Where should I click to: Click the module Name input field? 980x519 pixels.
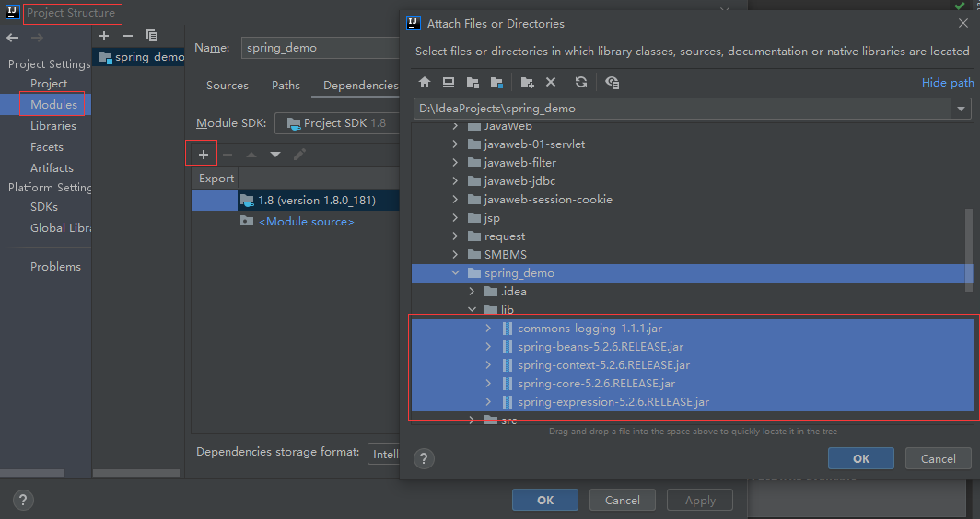(320, 48)
